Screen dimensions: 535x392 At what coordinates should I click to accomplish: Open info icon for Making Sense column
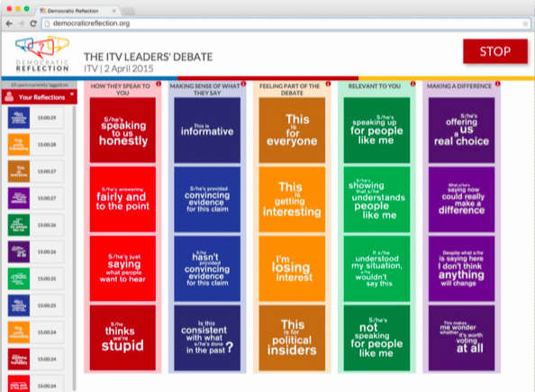click(x=243, y=84)
